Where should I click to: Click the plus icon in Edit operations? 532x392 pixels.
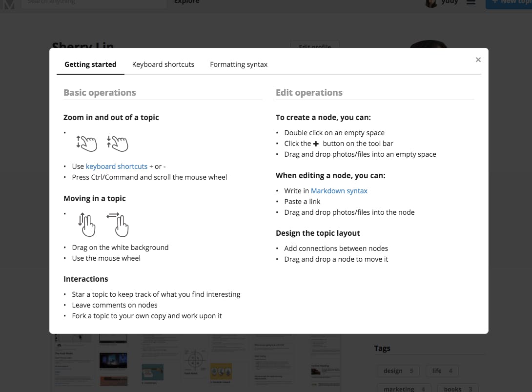click(x=316, y=144)
